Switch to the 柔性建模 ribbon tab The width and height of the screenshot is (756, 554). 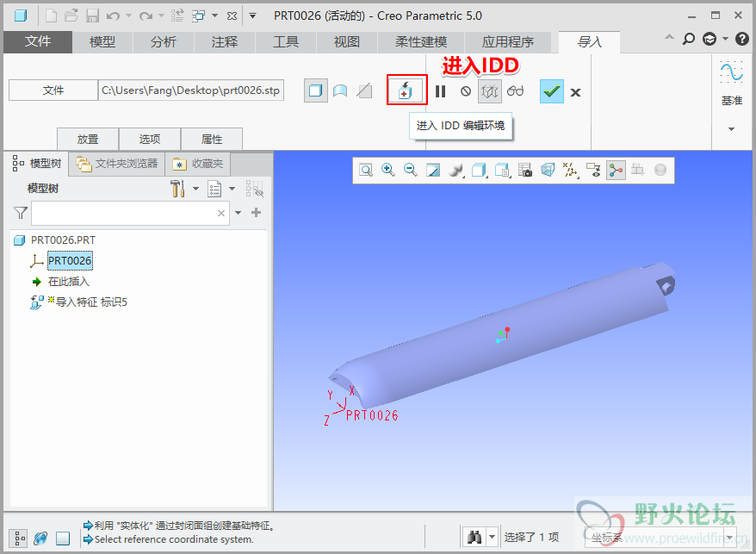tap(421, 42)
